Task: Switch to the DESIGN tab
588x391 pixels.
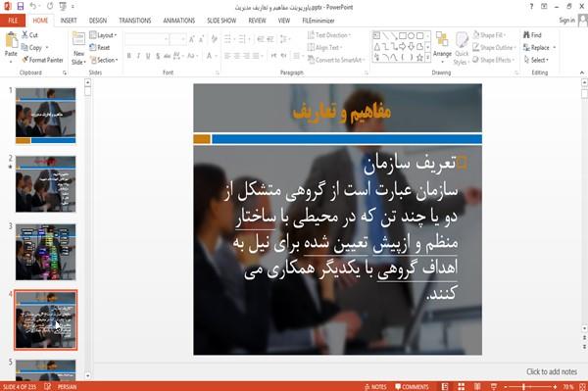Action: (x=98, y=21)
